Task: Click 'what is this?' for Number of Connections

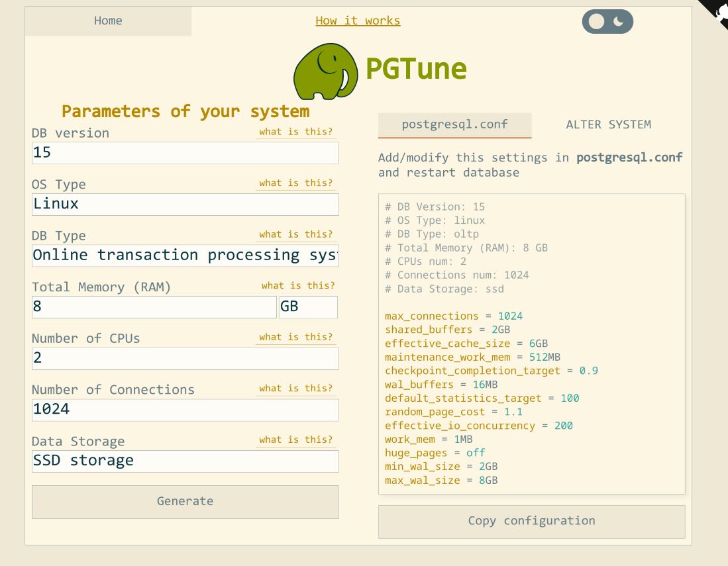Action: (295, 389)
